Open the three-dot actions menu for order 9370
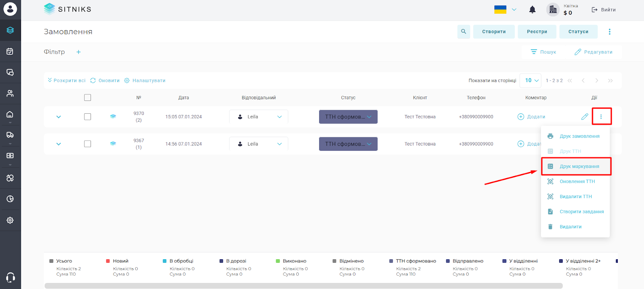 [601, 117]
